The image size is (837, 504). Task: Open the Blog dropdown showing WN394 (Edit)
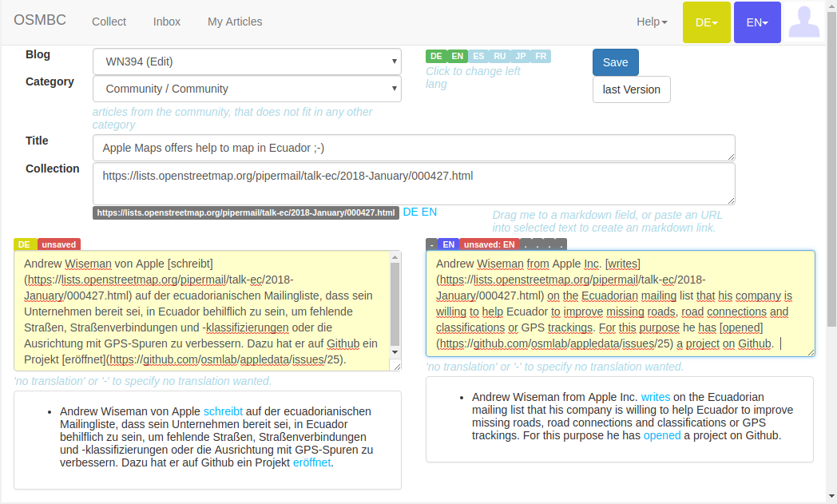pyautogui.click(x=247, y=62)
